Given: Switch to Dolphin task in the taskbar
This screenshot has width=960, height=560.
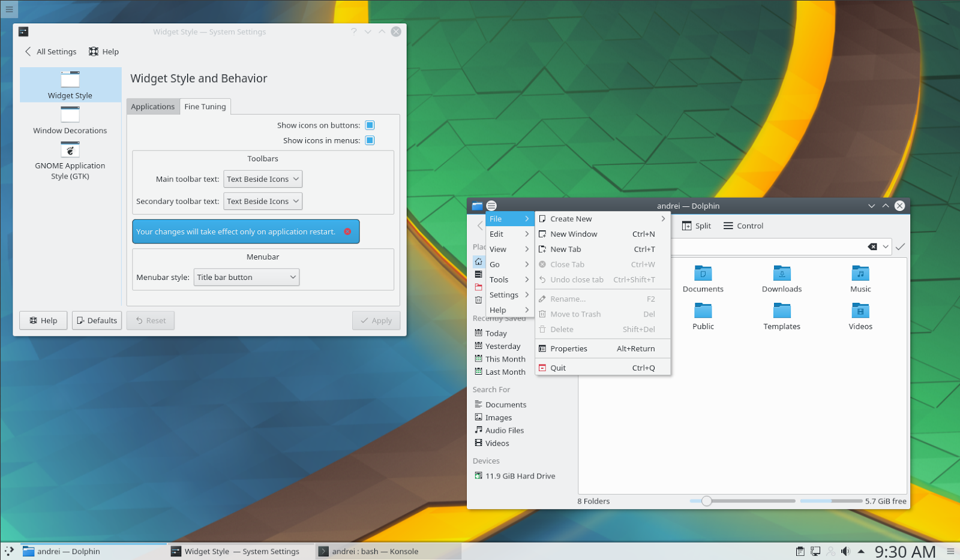Looking at the screenshot, I should [94, 551].
